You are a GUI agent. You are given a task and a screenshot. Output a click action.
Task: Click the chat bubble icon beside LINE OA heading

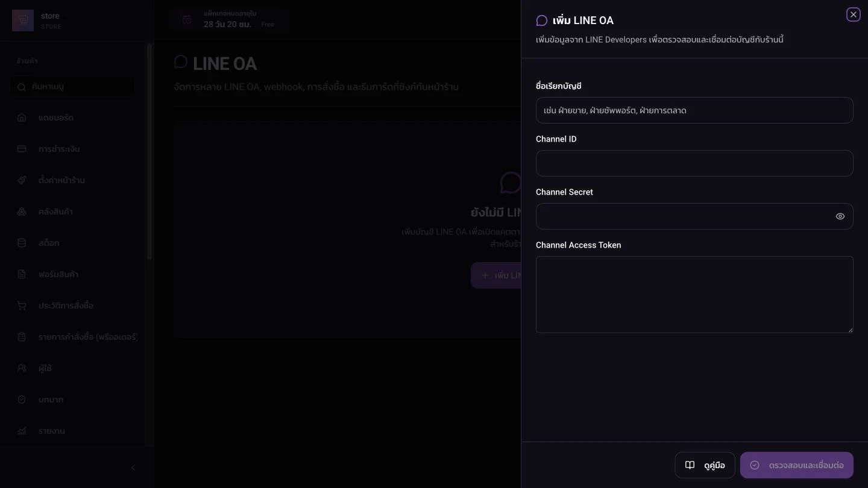coord(181,62)
